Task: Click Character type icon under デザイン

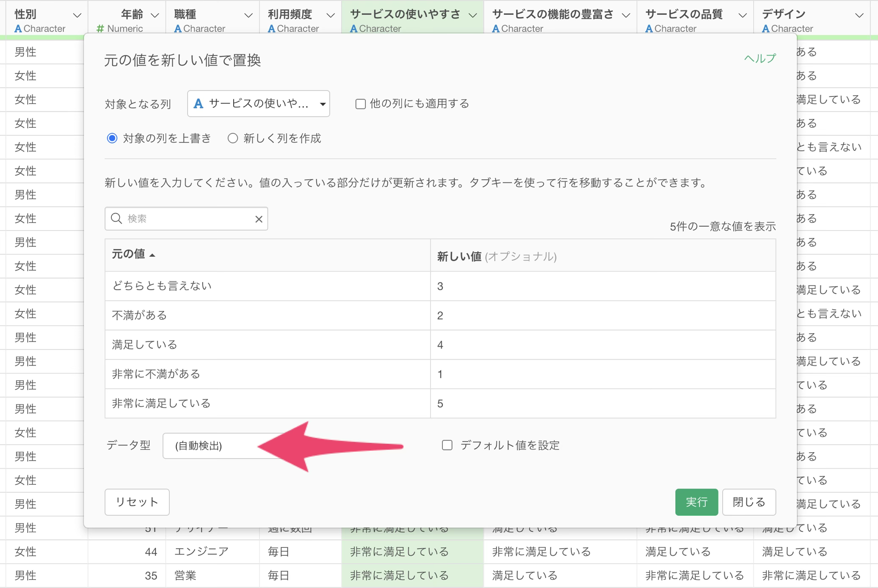Action: tap(766, 29)
